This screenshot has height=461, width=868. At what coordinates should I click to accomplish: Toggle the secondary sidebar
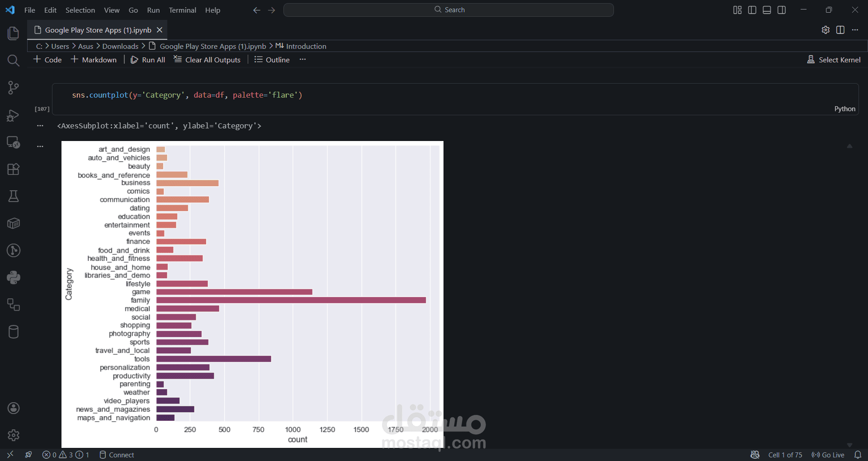pos(782,9)
